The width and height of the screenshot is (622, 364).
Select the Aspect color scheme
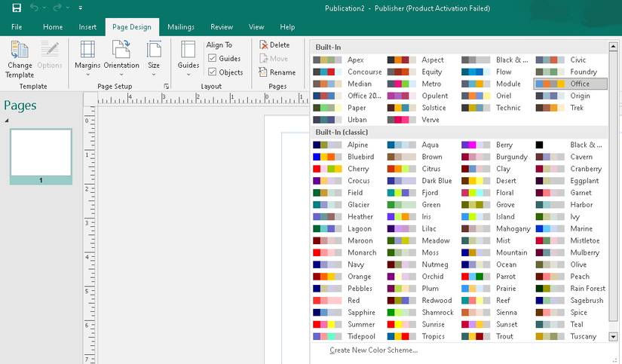click(x=420, y=60)
